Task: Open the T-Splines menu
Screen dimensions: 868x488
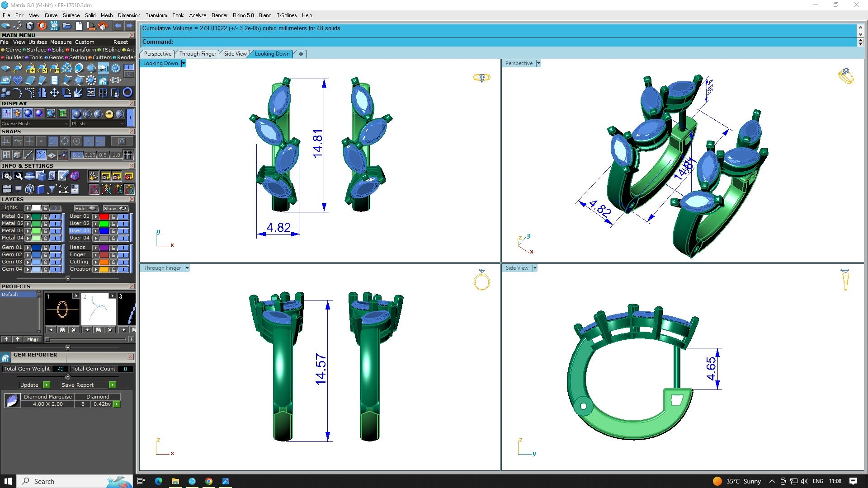Action: [286, 15]
